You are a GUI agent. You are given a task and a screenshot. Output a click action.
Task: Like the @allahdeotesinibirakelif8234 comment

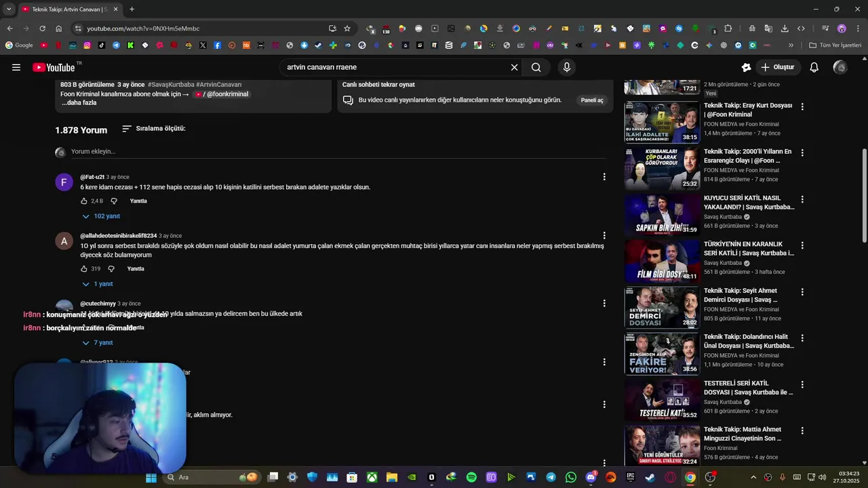click(84, 269)
